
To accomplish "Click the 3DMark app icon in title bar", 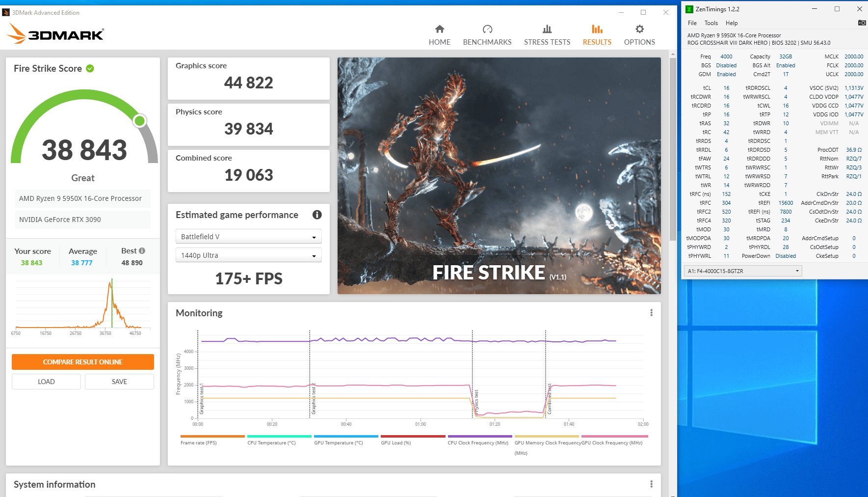I will [x=6, y=12].
